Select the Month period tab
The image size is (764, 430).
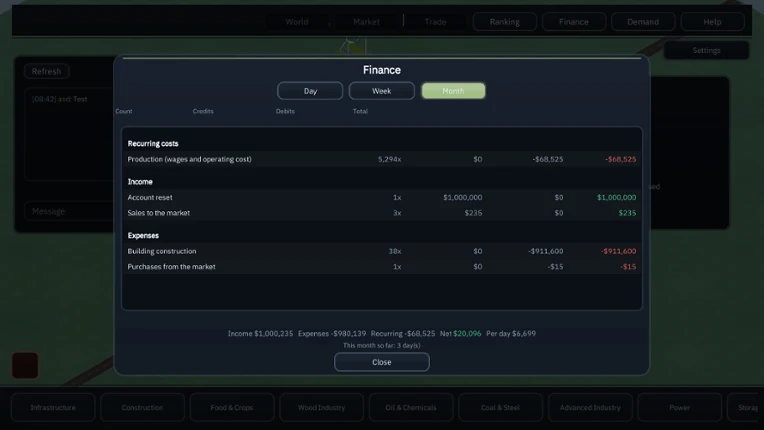pyautogui.click(x=453, y=91)
